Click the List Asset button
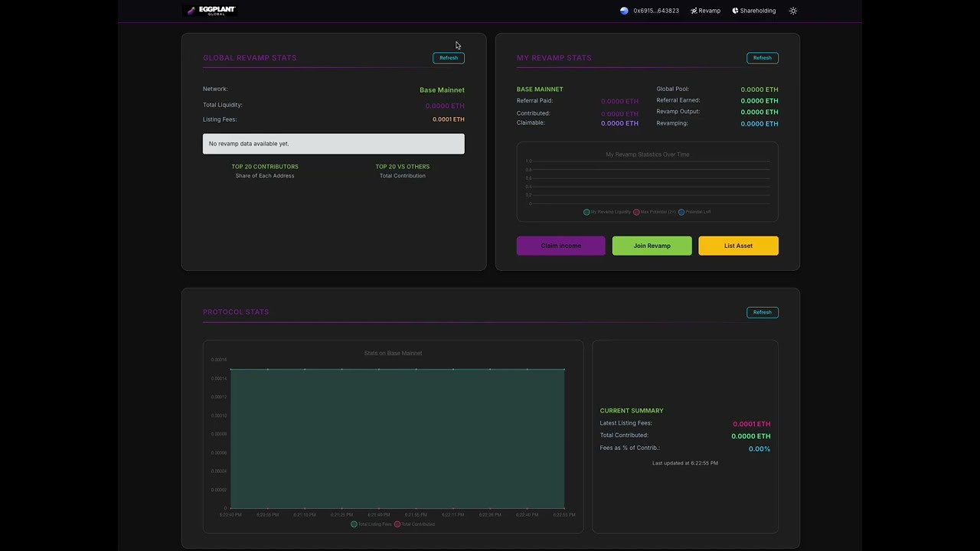Image resolution: width=980 pixels, height=551 pixels. (738, 246)
